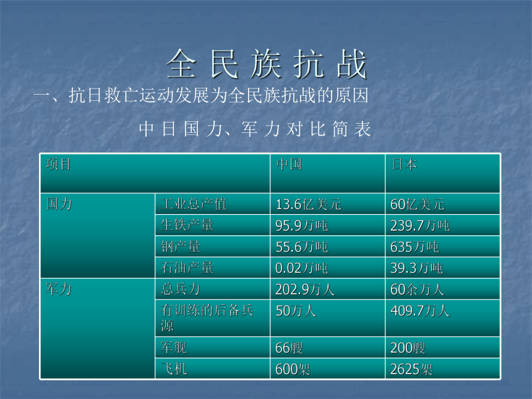
Task: Click the 军力 category cell
Action: [97, 328]
